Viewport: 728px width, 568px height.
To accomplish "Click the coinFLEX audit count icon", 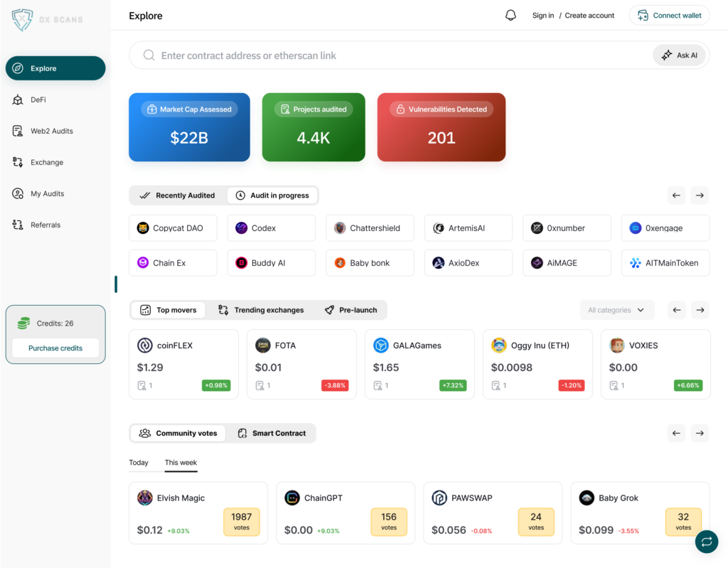I will 142,385.
